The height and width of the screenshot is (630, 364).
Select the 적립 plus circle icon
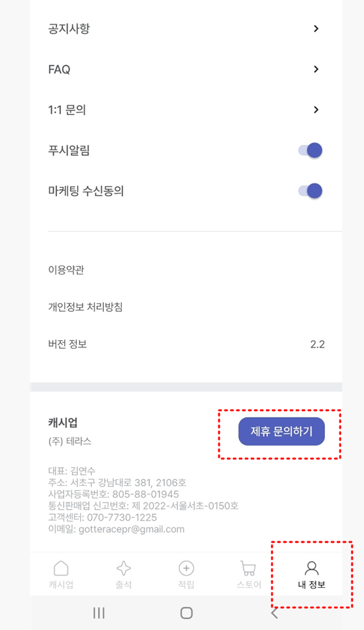(187, 568)
